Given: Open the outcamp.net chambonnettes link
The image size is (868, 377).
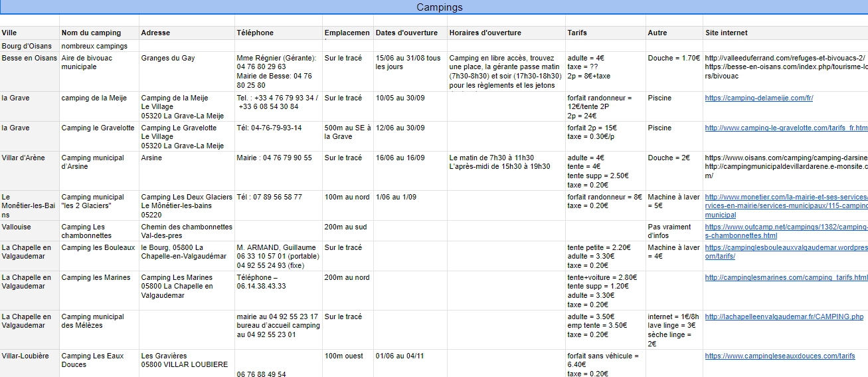Looking at the screenshot, I should point(786,231).
